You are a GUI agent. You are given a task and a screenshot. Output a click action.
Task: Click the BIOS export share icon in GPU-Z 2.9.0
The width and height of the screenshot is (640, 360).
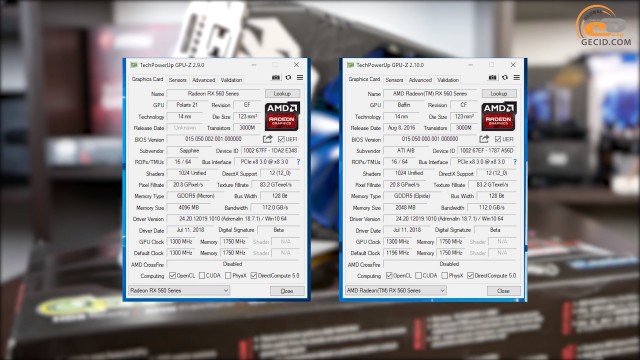(x=268, y=139)
